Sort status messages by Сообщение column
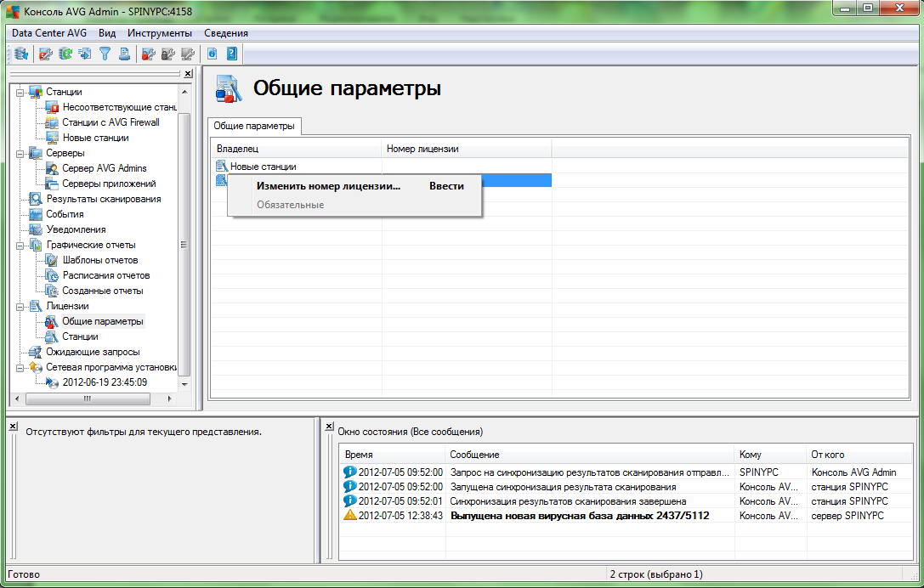Viewport: 924px width, 588px height. click(x=590, y=455)
